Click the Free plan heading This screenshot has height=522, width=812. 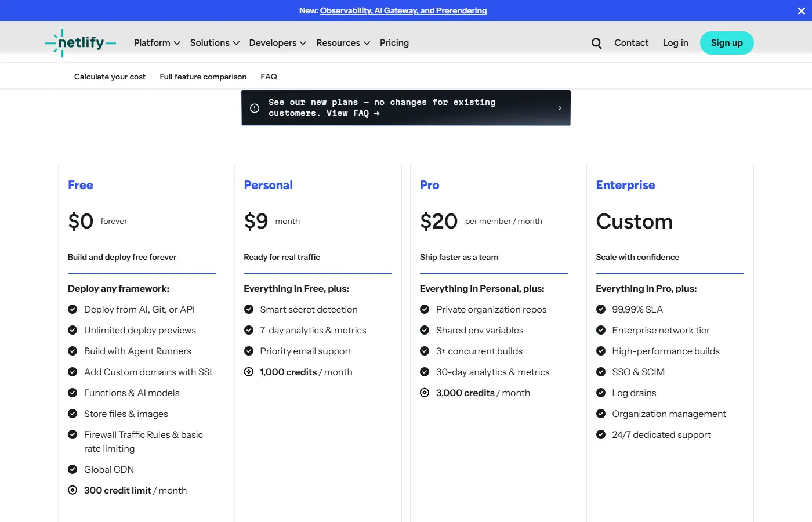[81, 185]
